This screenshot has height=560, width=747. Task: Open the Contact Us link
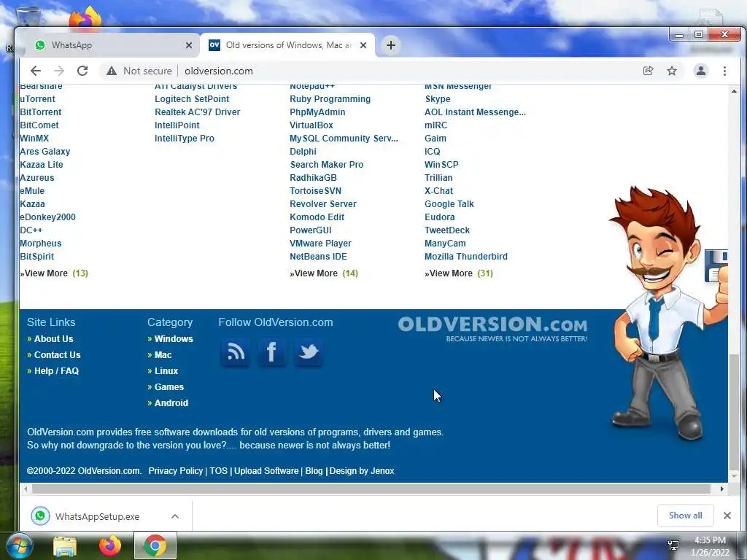(x=57, y=355)
